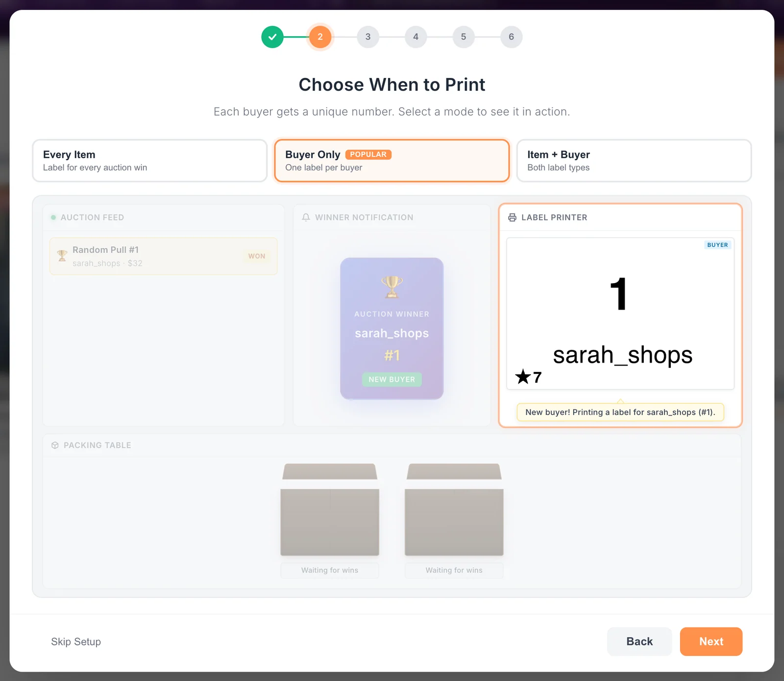Select step 2 in the progress stepper
784x681 pixels.
coord(320,37)
